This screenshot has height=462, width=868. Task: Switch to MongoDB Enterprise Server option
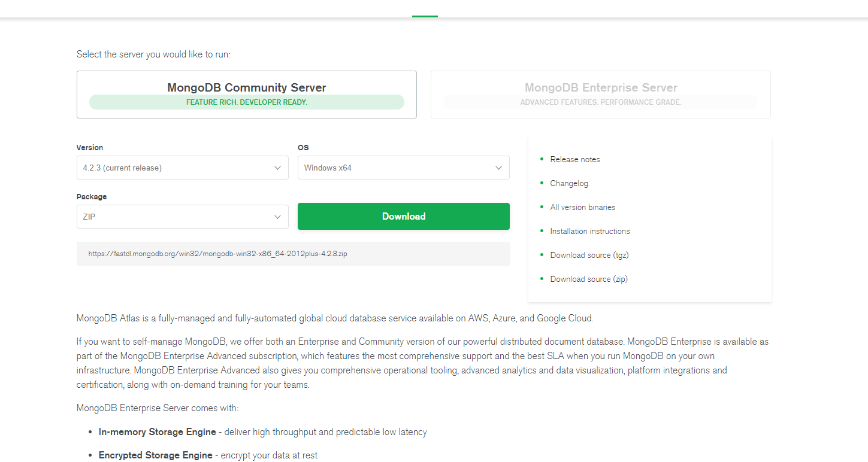tap(601, 88)
